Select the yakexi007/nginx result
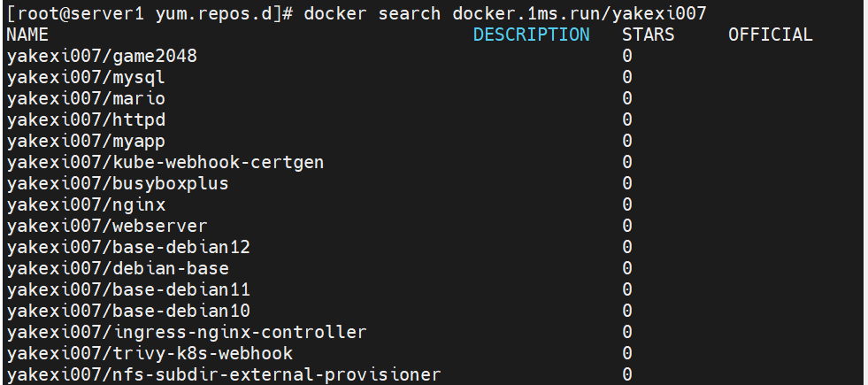 86,205
